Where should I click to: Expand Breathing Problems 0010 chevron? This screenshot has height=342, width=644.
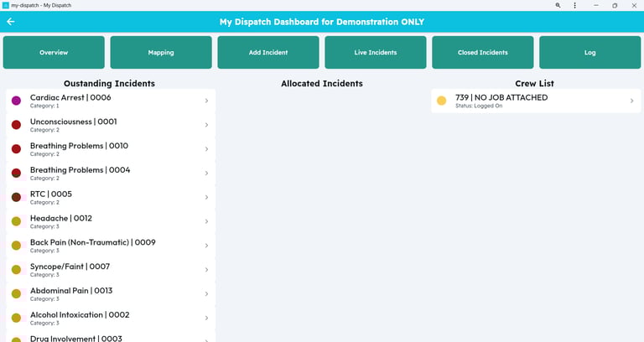pyautogui.click(x=206, y=149)
